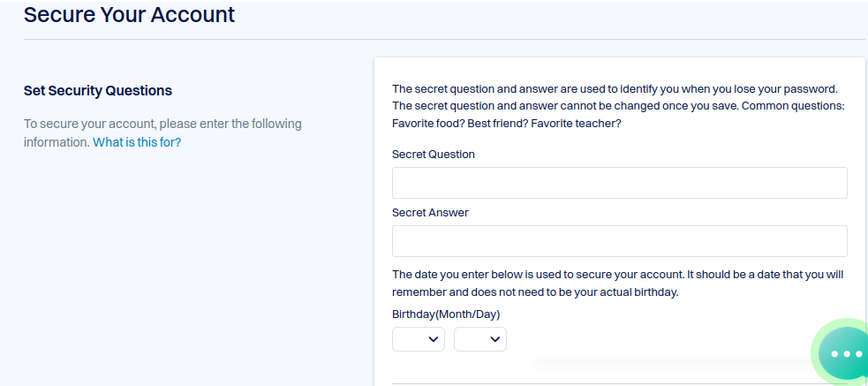Click the "To secure your account" description text
Screen dimensions: 868x386
(x=162, y=132)
